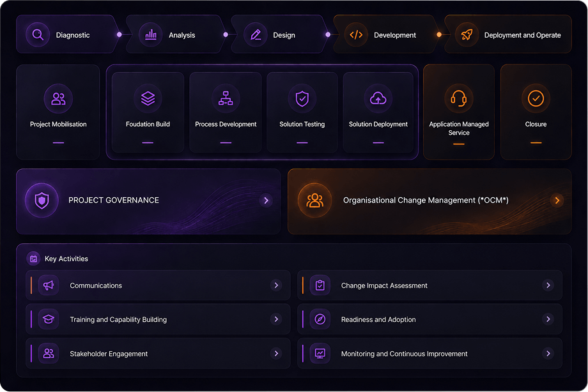Click the Solution Deployment cloud upload icon
The width and height of the screenshot is (588, 392).
click(x=378, y=98)
